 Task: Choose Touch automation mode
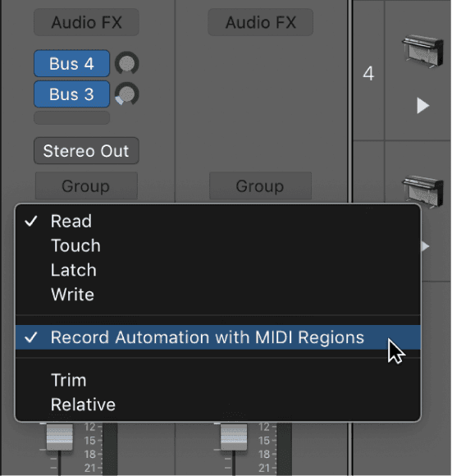click(x=218, y=245)
